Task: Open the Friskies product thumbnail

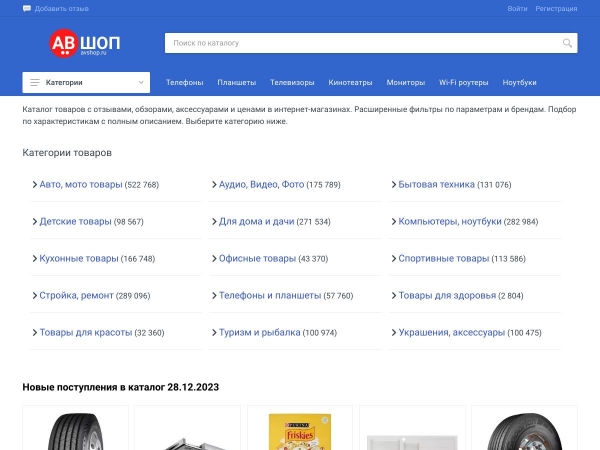Action: coord(300,432)
